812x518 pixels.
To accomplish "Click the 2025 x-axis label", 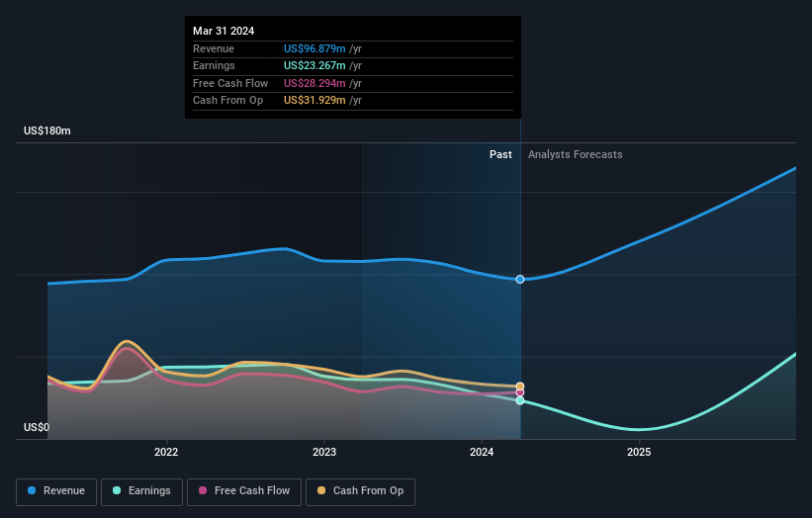I will [x=639, y=452].
